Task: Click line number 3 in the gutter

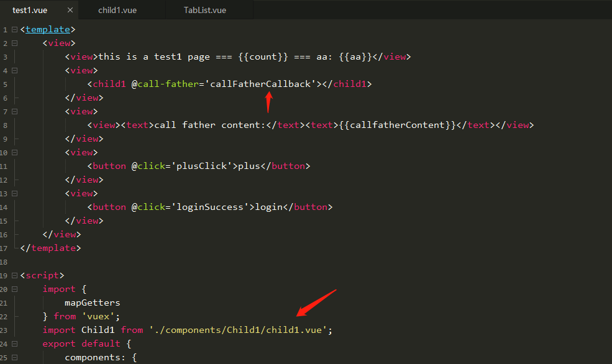Action: click(5, 57)
